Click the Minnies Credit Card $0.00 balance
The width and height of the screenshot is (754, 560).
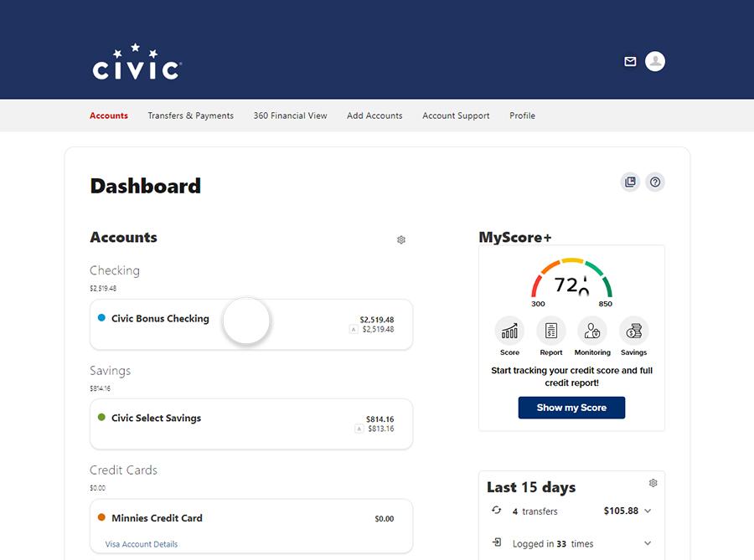click(385, 519)
